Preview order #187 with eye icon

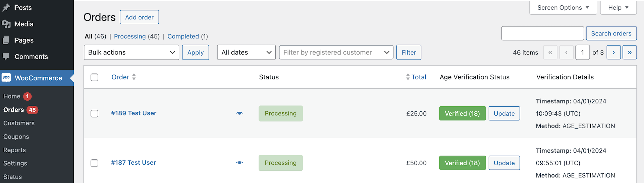(x=239, y=163)
